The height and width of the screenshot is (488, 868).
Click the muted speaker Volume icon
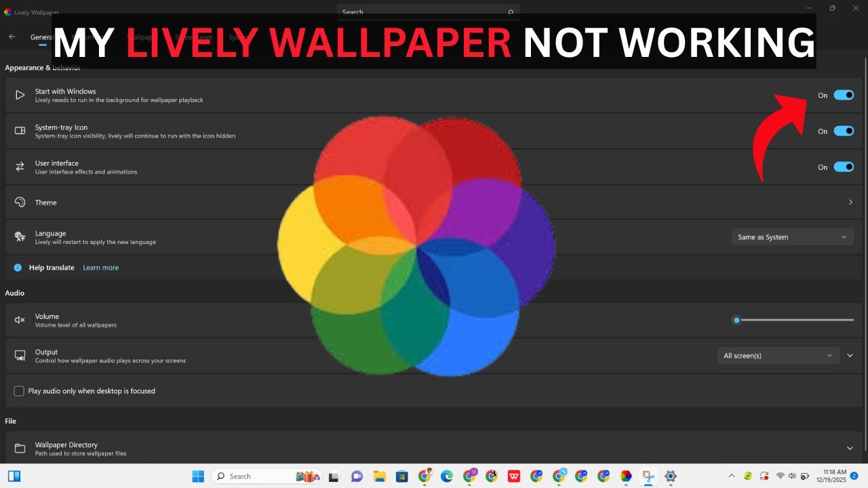[x=20, y=320]
